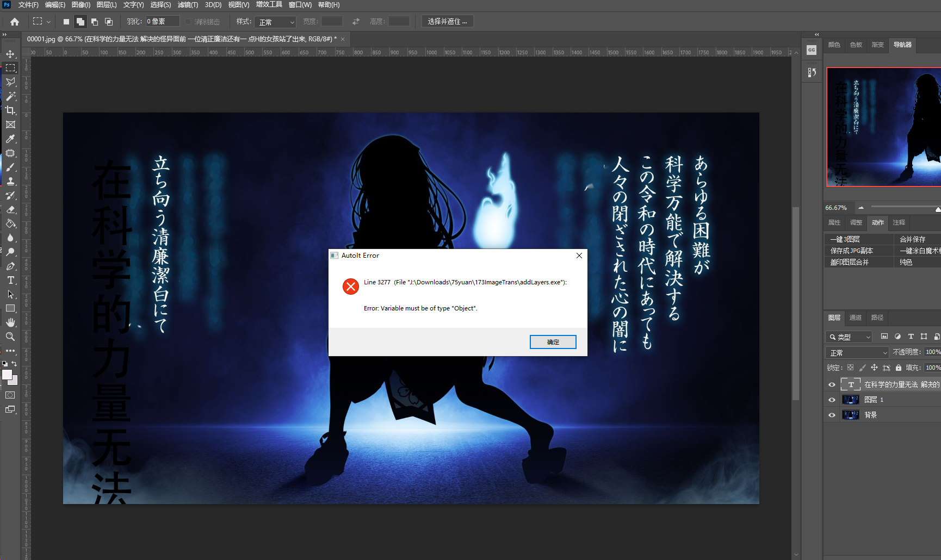The image size is (941, 560).
Task: Select the Blur tool
Action: (10, 238)
